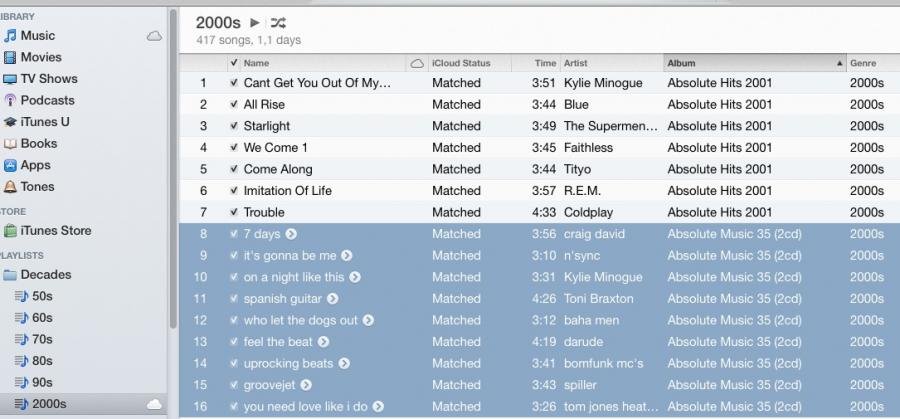Select 'Toni Braxton' artist cell

tap(599, 299)
